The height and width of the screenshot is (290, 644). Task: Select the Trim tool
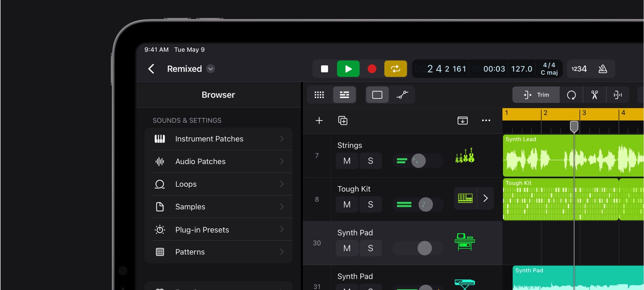point(536,95)
